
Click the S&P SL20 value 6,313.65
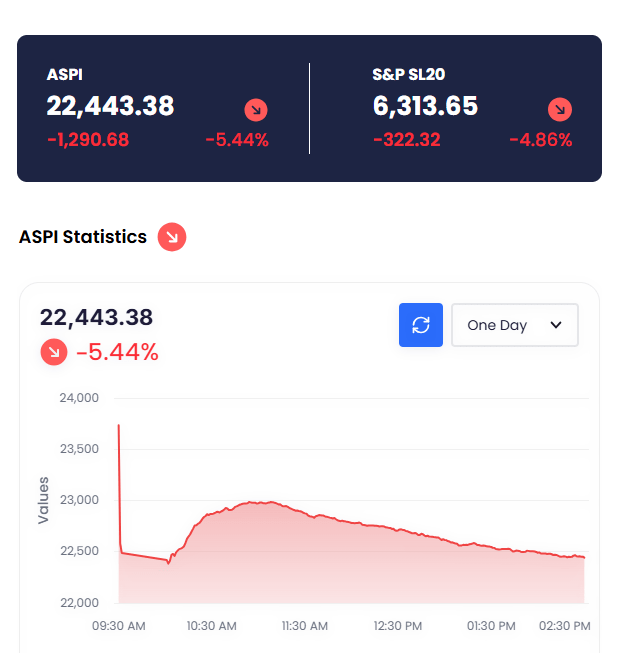point(425,106)
